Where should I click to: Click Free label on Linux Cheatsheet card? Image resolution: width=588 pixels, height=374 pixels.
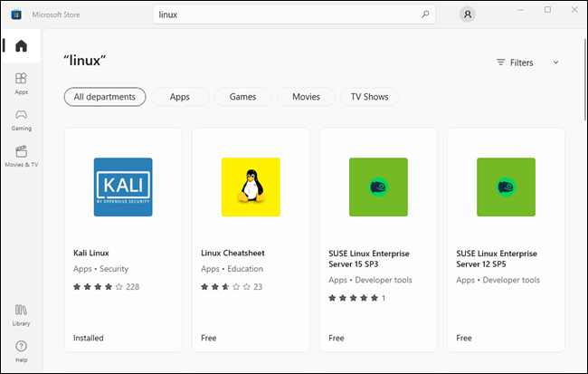[x=208, y=338]
